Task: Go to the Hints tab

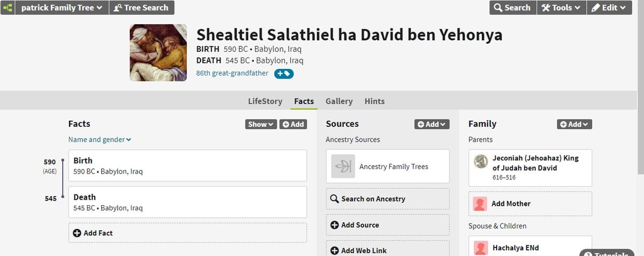Action: [375, 101]
